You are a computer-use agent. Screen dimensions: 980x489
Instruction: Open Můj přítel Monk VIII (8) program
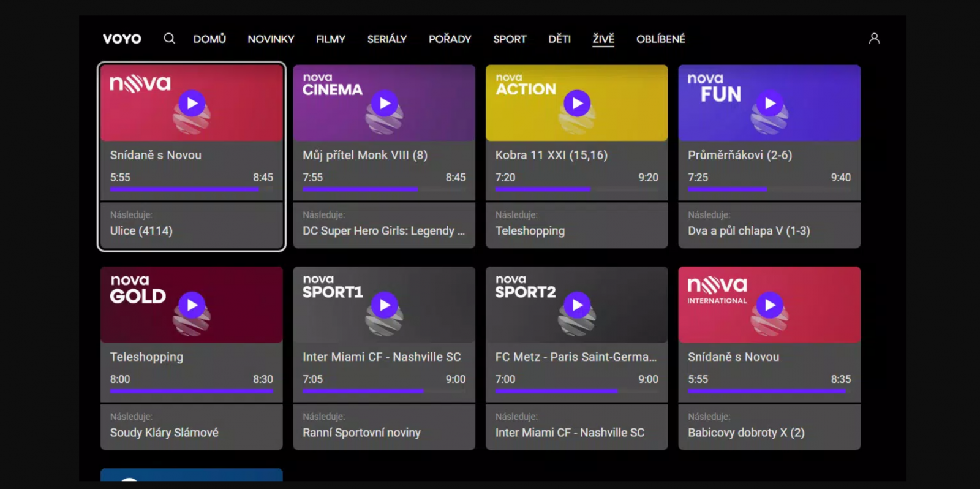[365, 155]
